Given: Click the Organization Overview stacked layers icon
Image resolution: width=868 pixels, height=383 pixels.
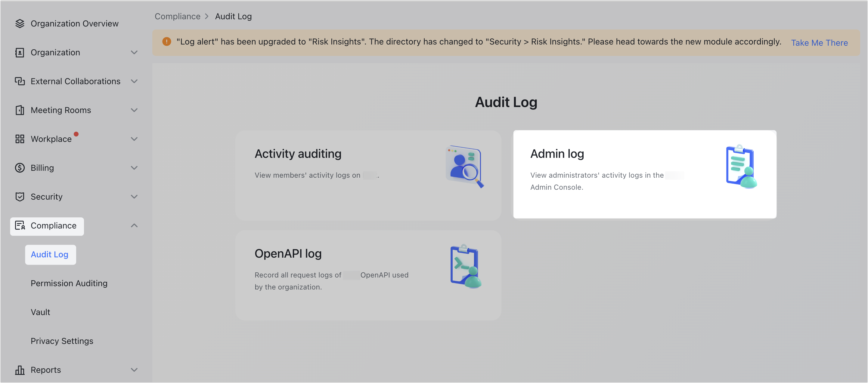Looking at the screenshot, I should pos(20,23).
